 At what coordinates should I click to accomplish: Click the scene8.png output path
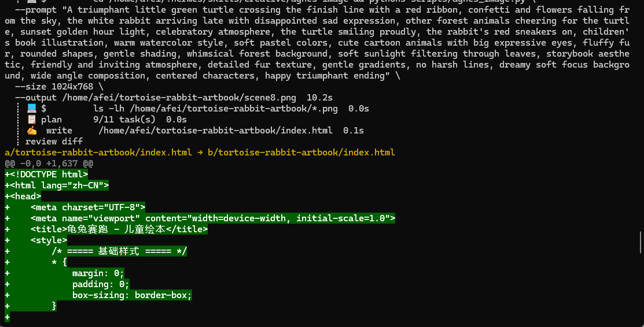click(x=179, y=98)
